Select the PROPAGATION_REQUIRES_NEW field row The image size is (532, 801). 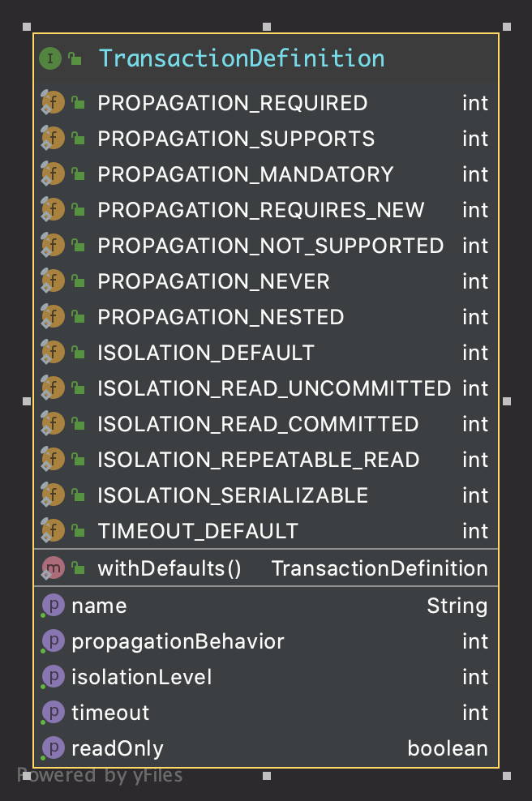[x=266, y=210]
